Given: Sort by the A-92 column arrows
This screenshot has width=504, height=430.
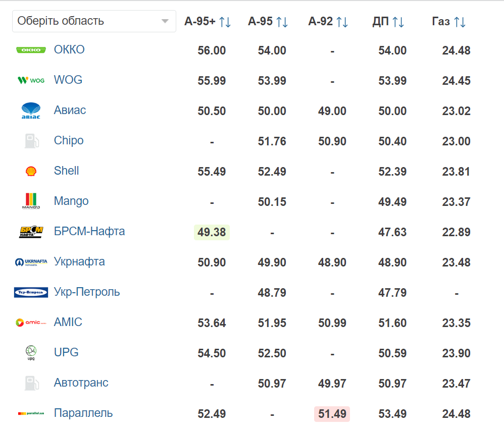Looking at the screenshot, I should 342,22.
